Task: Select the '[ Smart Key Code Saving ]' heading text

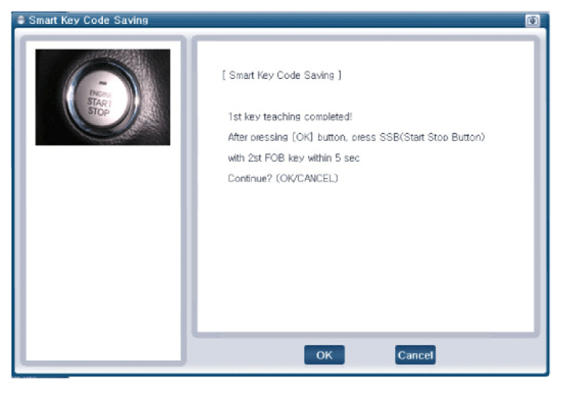Action: point(282,75)
